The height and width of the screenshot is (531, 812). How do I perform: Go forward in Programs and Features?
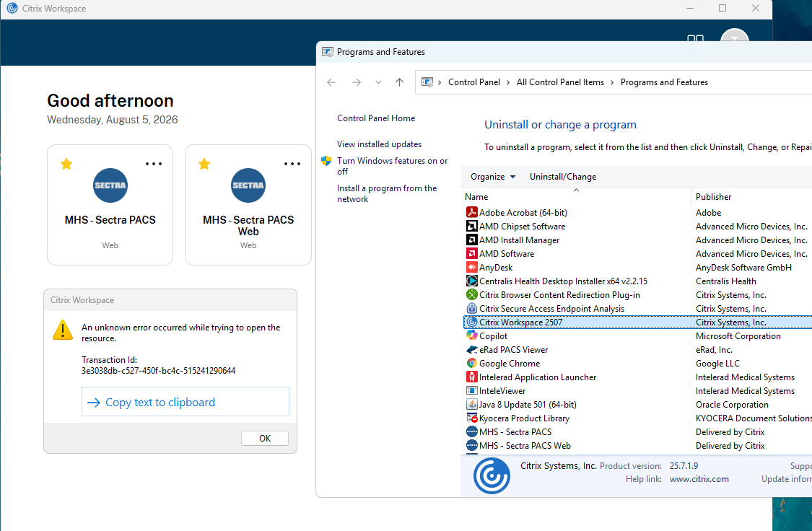point(357,82)
